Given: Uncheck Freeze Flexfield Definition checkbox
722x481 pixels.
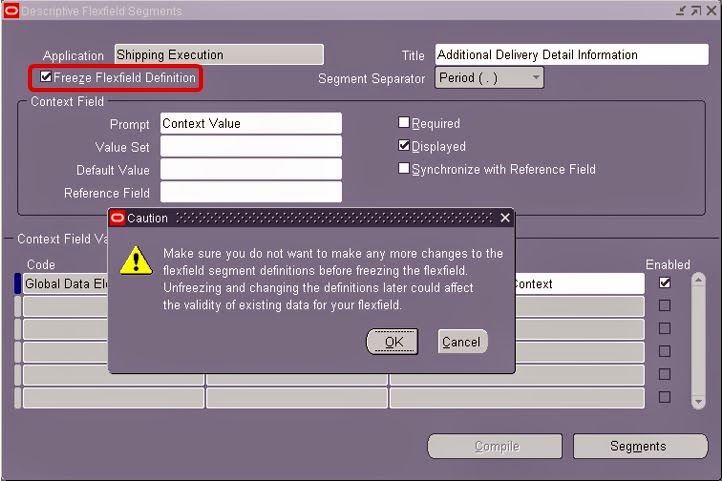Looking at the screenshot, I should [46, 77].
